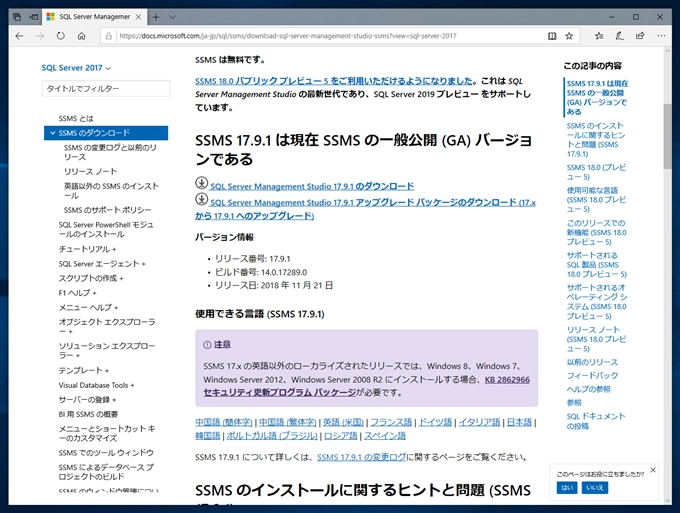Open リリース ノート in sidebar
Screen dimensions: 680x513
click(90, 171)
